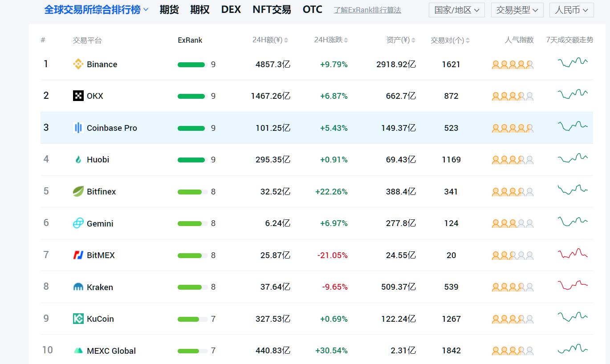Viewport: 610px width, 364px height.
Task: Click MEXC Global change +30.54%
Action: 331,351
